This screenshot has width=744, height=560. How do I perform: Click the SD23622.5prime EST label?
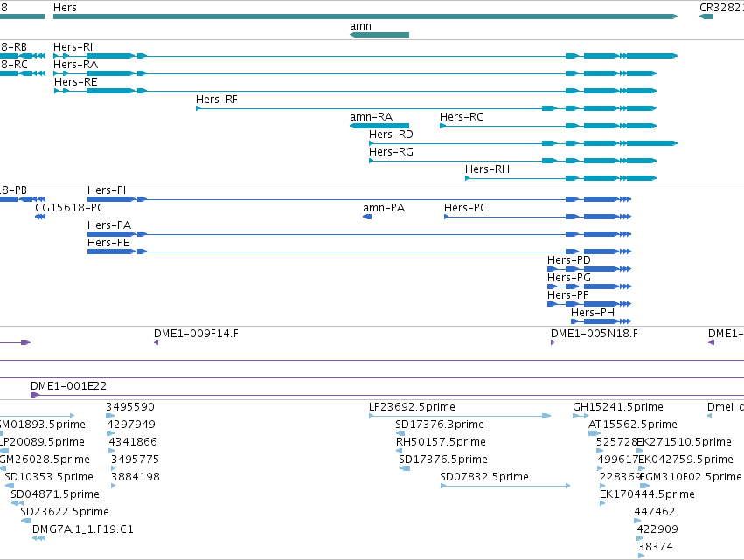pos(65,512)
